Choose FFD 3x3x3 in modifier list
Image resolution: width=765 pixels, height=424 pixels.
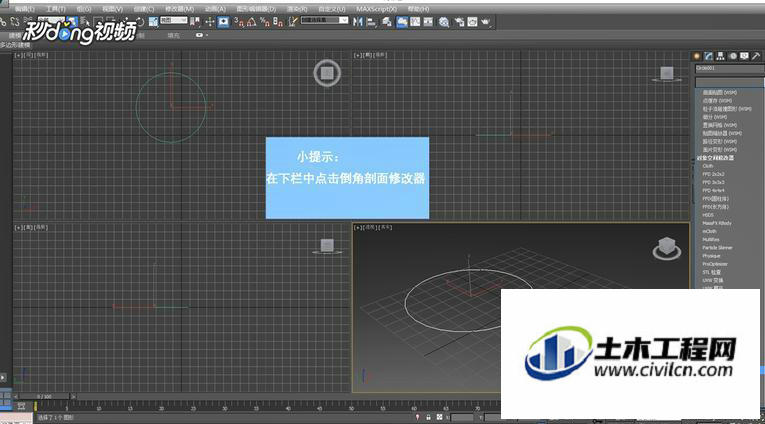tap(713, 182)
